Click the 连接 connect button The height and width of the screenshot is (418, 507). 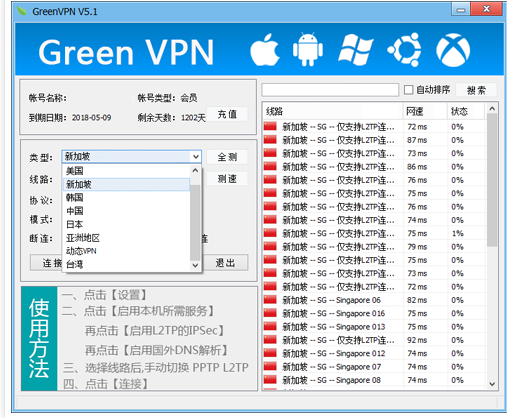click(47, 263)
